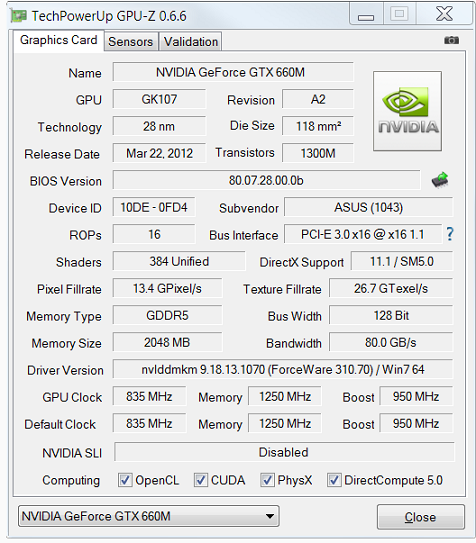Toggle the DirectCompute 5.0 checkbox
This screenshot has width=476, height=543.
tap(334, 480)
